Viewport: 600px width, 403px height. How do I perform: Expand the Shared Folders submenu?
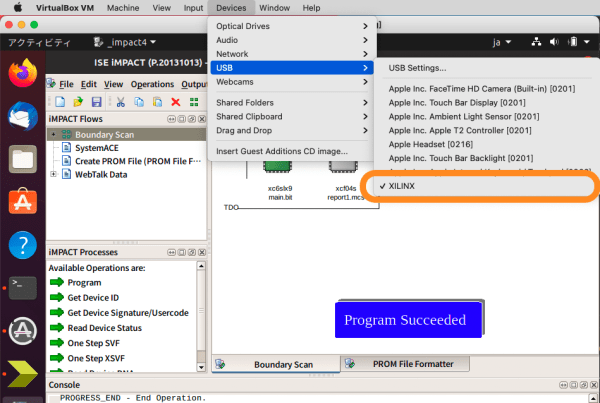click(292, 103)
